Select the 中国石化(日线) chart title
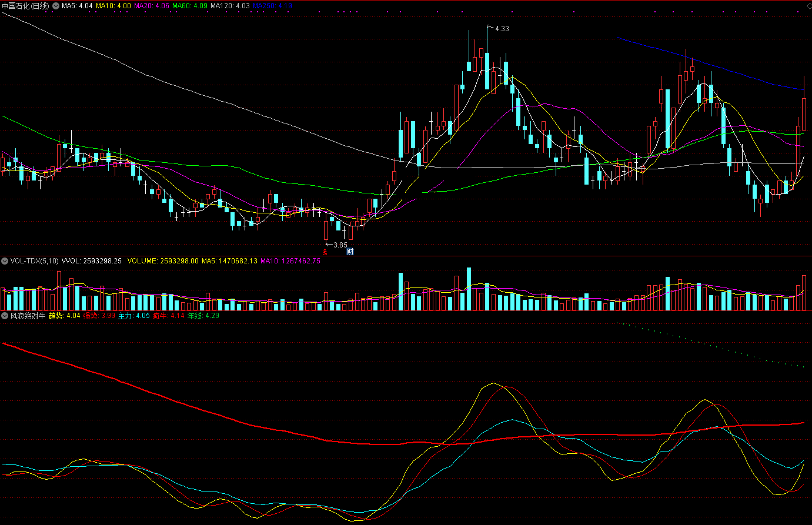 coord(25,5)
